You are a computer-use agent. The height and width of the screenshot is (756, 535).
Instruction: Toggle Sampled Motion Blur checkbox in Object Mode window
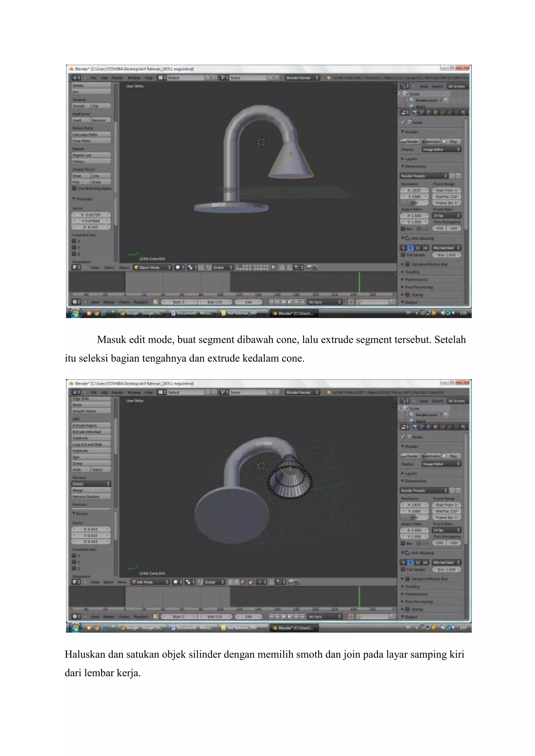pyautogui.click(x=407, y=264)
